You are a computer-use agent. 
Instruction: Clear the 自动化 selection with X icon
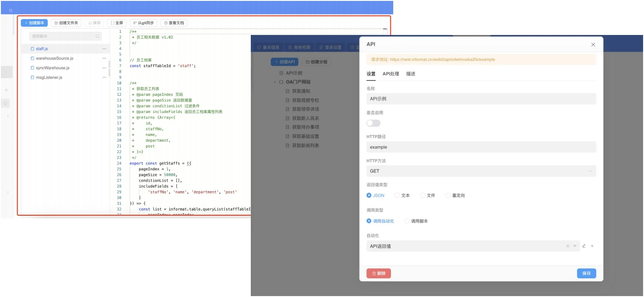pyautogui.click(x=567, y=246)
